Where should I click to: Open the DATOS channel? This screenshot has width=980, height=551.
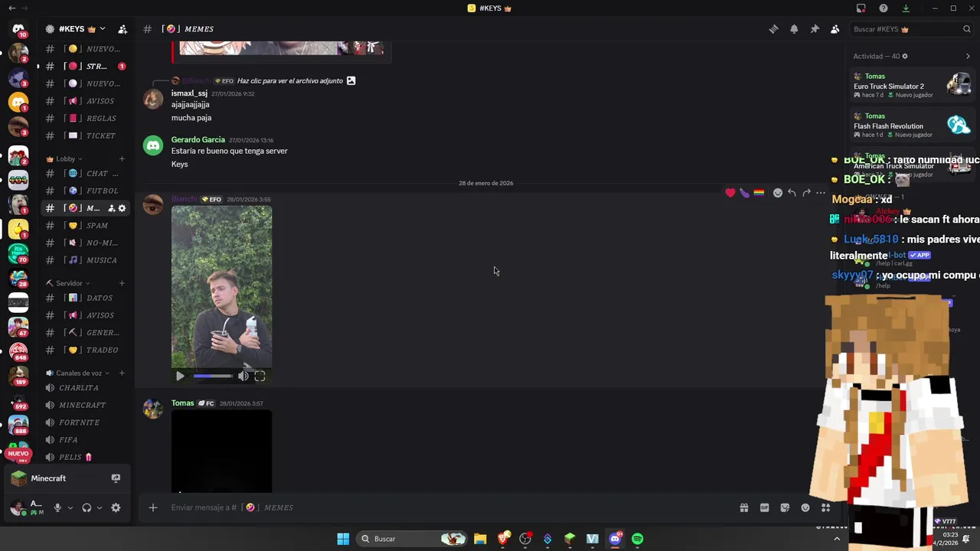coord(85,298)
